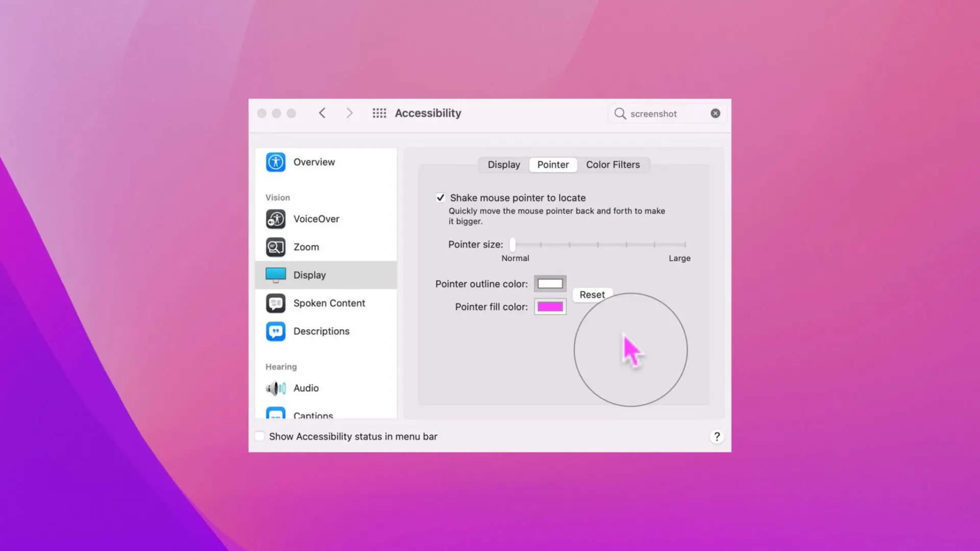
Task: Show all preferences grid icon
Action: click(x=379, y=113)
